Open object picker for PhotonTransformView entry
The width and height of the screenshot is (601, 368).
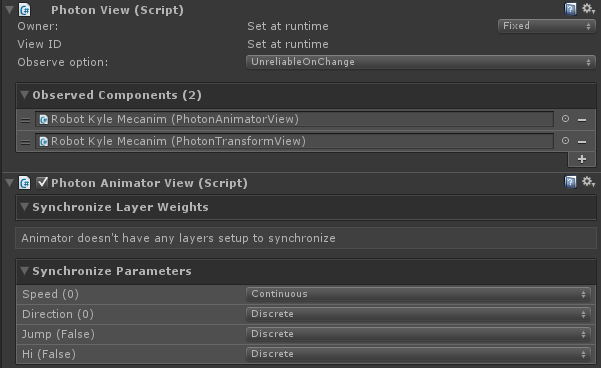(x=565, y=141)
